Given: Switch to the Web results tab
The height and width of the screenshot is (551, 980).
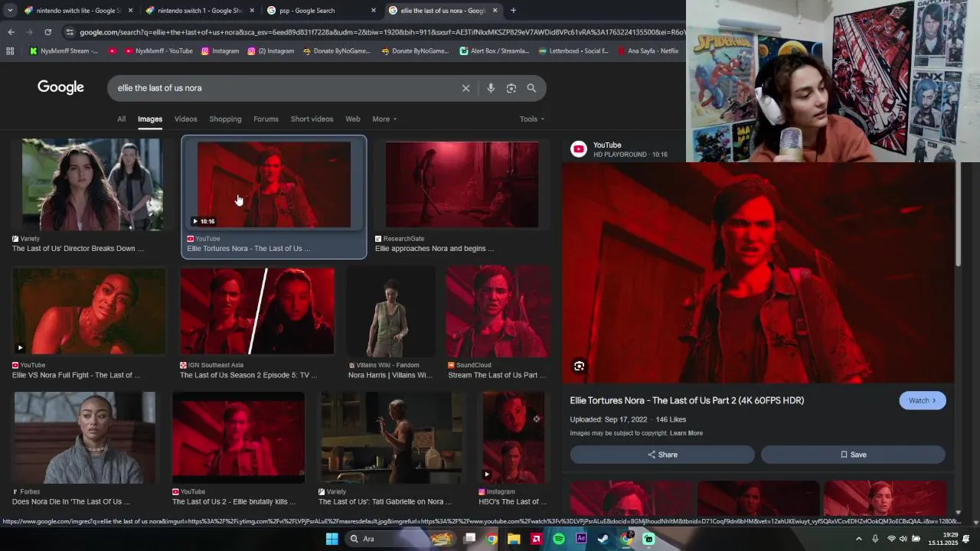Looking at the screenshot, I should coord(352,119).
